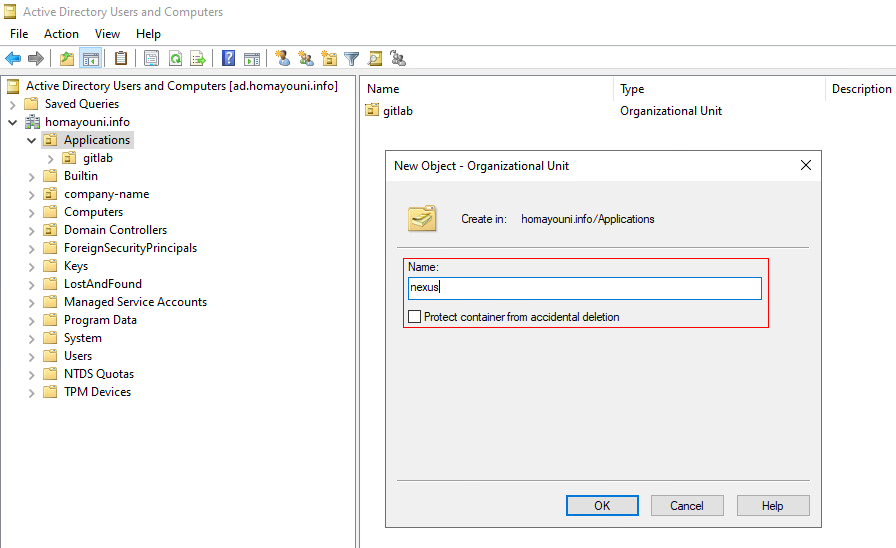Select System tree item
This screenshot has height=548, width=896.
(83, 338)
